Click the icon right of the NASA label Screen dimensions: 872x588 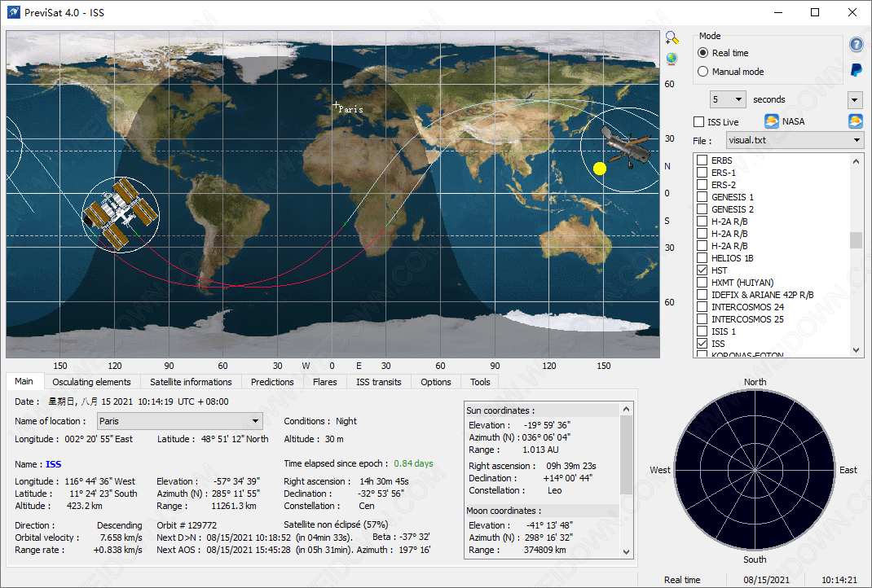coord(856,121)
